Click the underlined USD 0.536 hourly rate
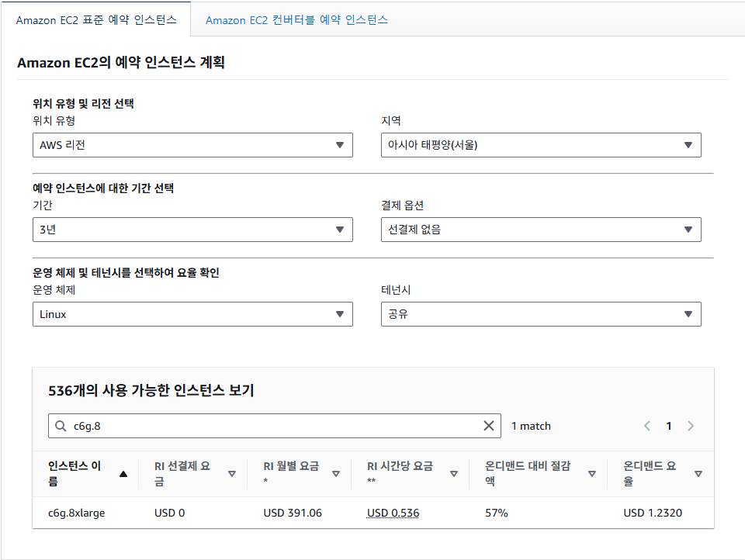This screenshot has width=745, height=560. [393, 513]
